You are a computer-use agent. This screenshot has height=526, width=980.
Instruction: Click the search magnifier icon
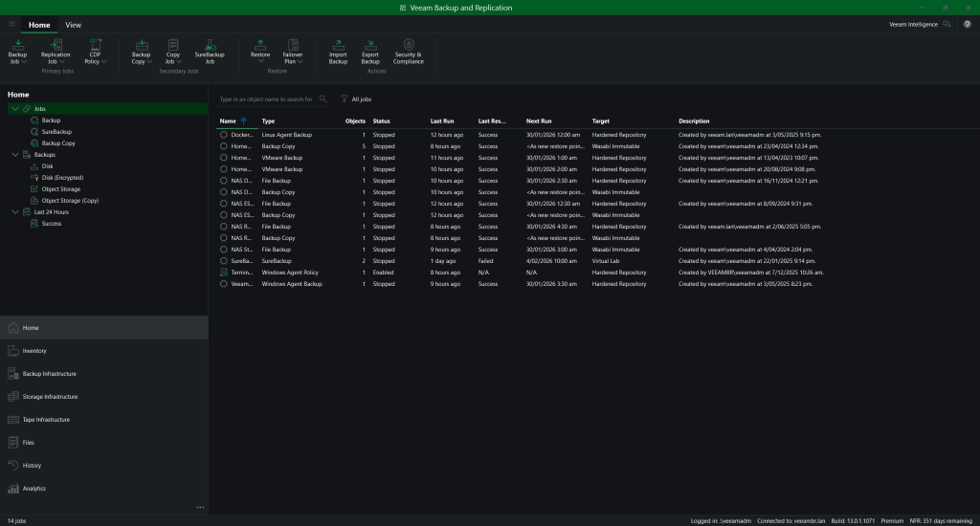click(x=323, y=99)
